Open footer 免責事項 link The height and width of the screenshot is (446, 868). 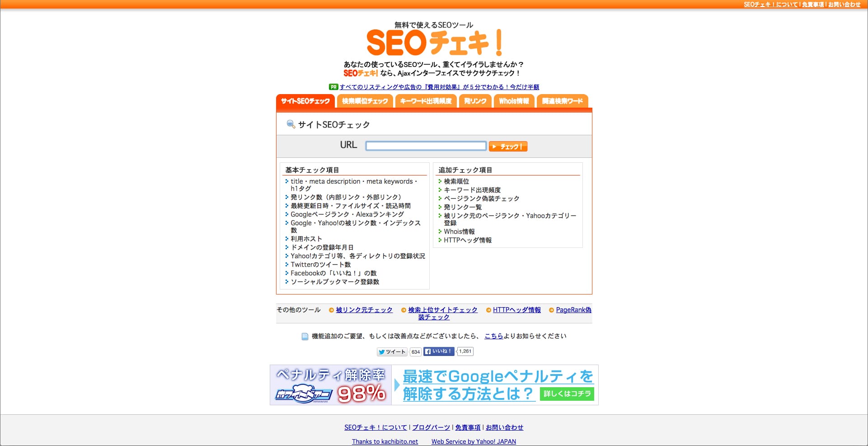pos(468,427)
